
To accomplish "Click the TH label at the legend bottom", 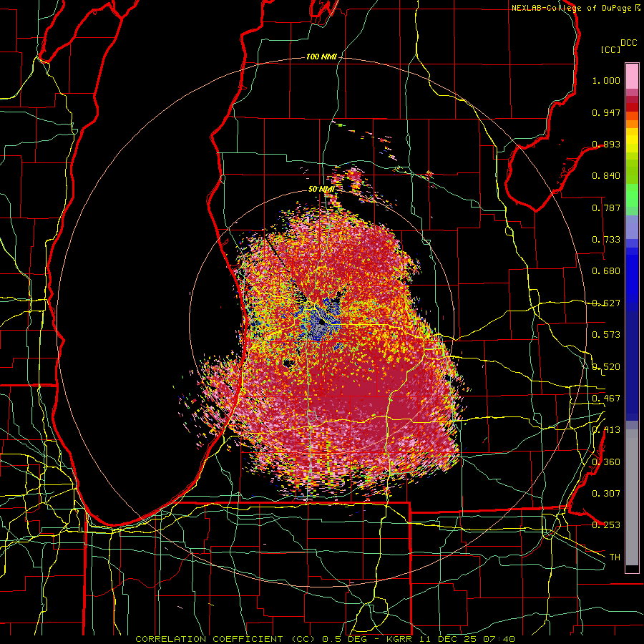I will click(x=615, y=557).
